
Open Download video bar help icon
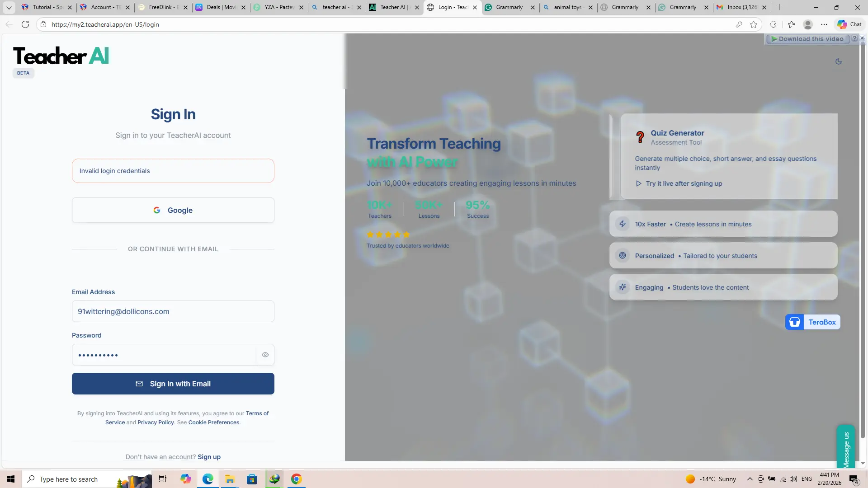click(854, 39)
